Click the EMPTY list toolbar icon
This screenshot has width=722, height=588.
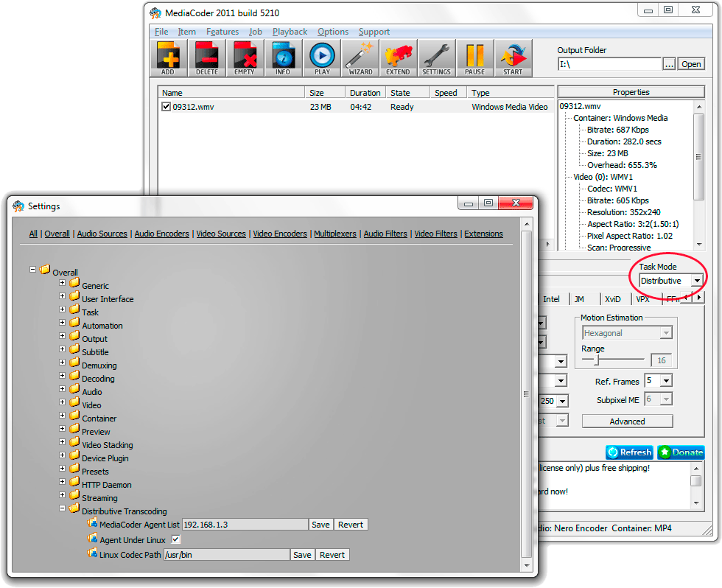tap(245, 57)
